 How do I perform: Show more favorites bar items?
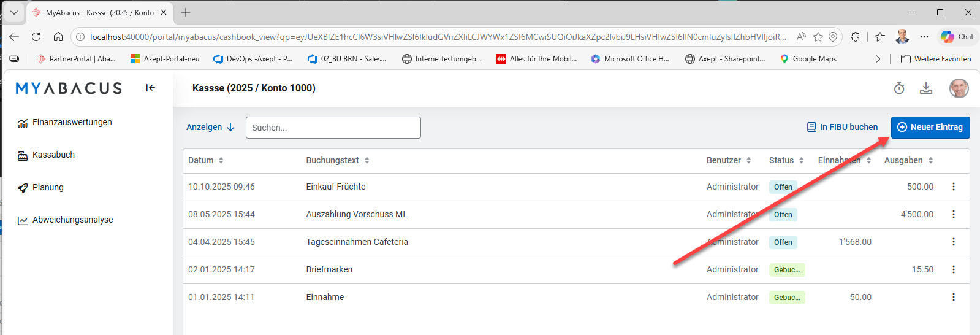(x=878, y=59)
